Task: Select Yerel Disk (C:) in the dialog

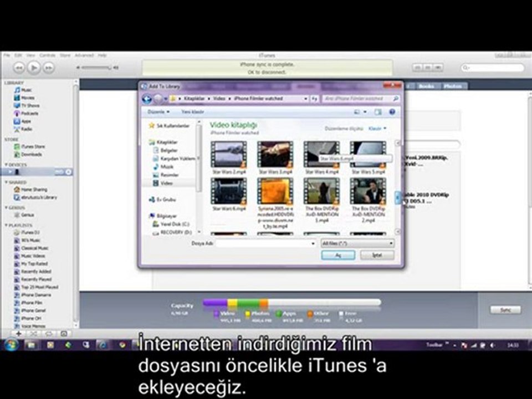Action: click(171, 224)
